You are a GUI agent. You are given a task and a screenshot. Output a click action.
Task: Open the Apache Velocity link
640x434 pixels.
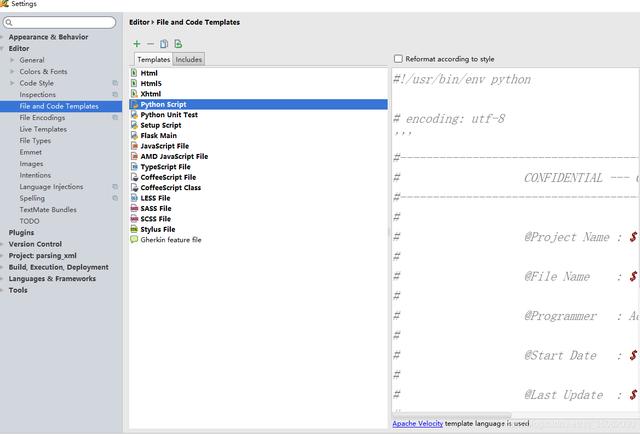[418, 424]
